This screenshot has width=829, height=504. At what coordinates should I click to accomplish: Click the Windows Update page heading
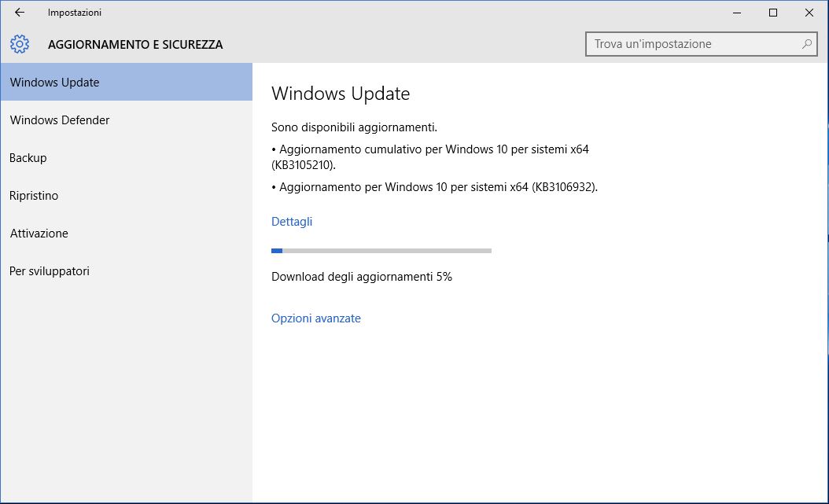(341, 94)
